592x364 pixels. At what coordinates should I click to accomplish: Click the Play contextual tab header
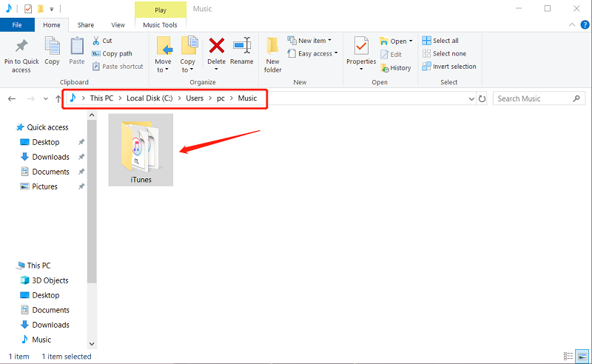(x=161, y=10)
